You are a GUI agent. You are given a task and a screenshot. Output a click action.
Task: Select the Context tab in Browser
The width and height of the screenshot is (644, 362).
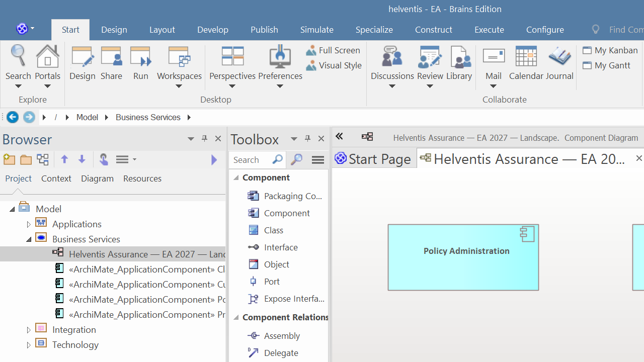point(56,178)
